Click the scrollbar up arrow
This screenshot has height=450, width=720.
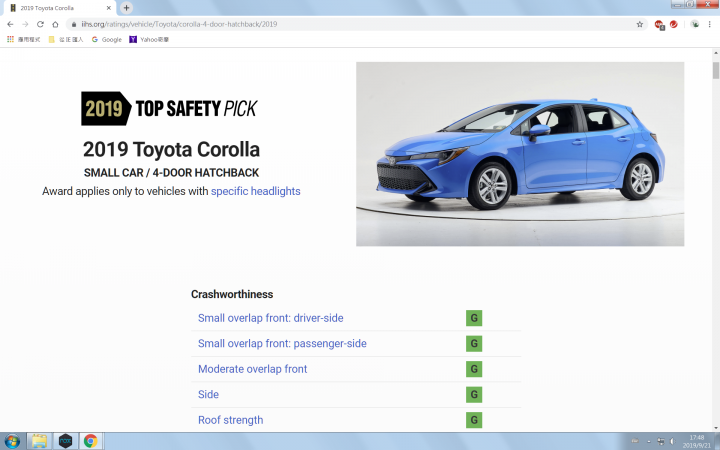click(715, 53)
